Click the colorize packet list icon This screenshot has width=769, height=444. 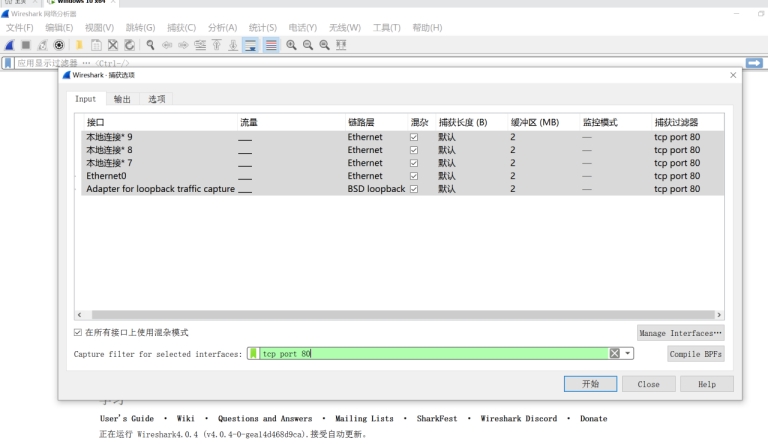tap(271, 45)
